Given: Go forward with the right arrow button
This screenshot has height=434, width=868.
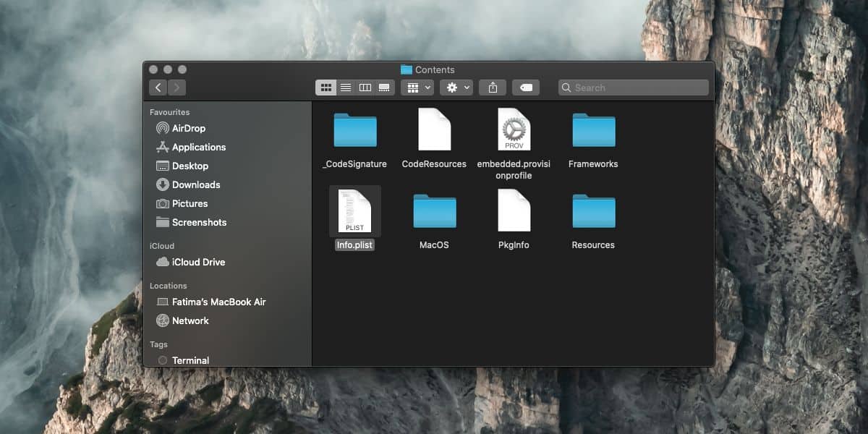Looking at the screenshot, I should (176, 88).
